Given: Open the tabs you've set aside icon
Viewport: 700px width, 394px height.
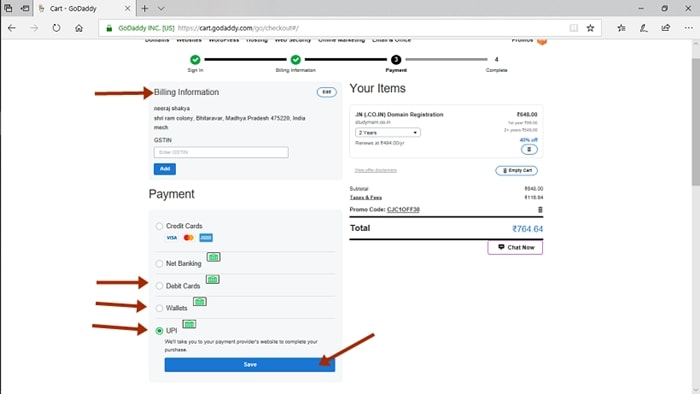Looking at the screenshot, I should point(8,8).
